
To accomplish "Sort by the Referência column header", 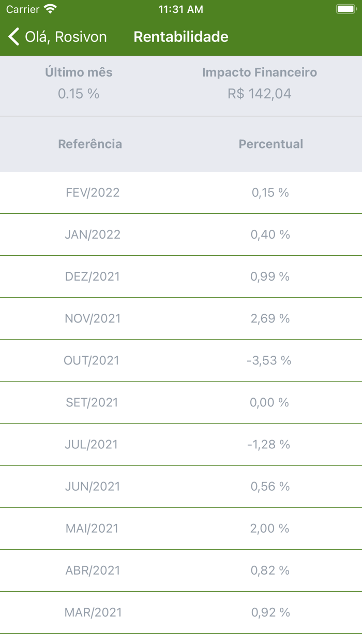I will (x=90, y=144).
